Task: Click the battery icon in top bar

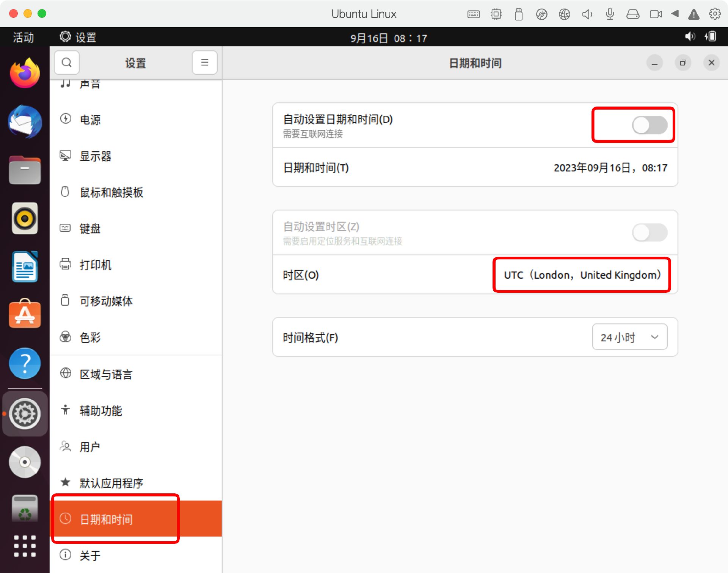Action: pyautogui.click(x=711, y=37)
